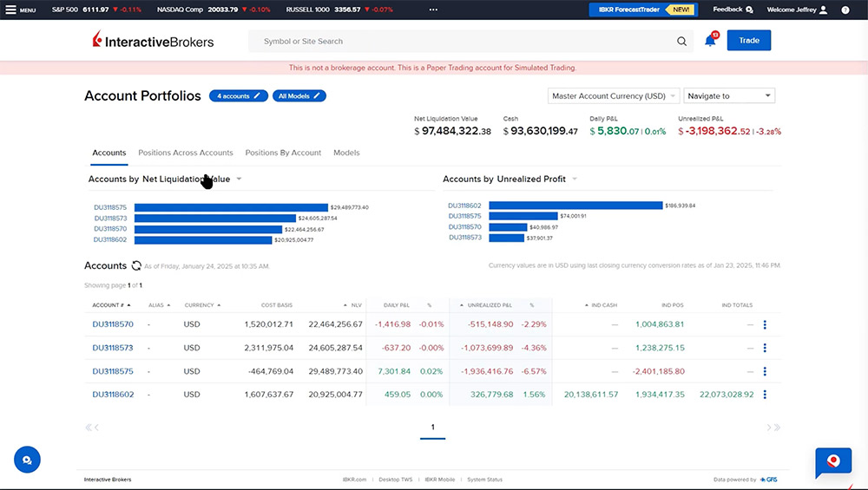Image resolution: width=868 pixels, height=490 pixels.
Task: Open account DU3118573 in table
Action: (x=113, y=348)
